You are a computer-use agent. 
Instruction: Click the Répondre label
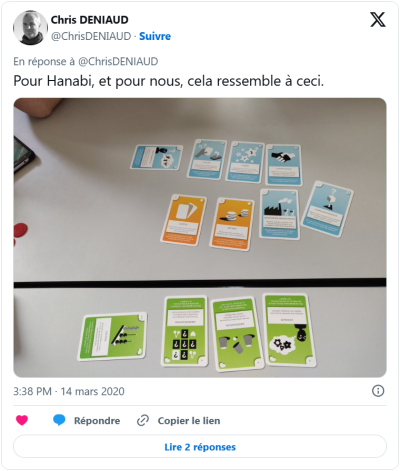point(97,421)
